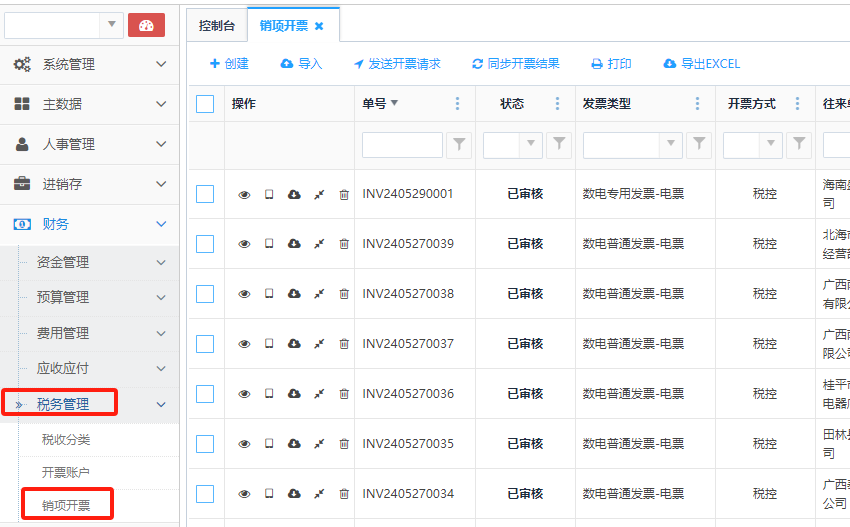Switch to the 控制台 tab
The height and width of the screenshot is (527, 850).
tap(216, 26)
